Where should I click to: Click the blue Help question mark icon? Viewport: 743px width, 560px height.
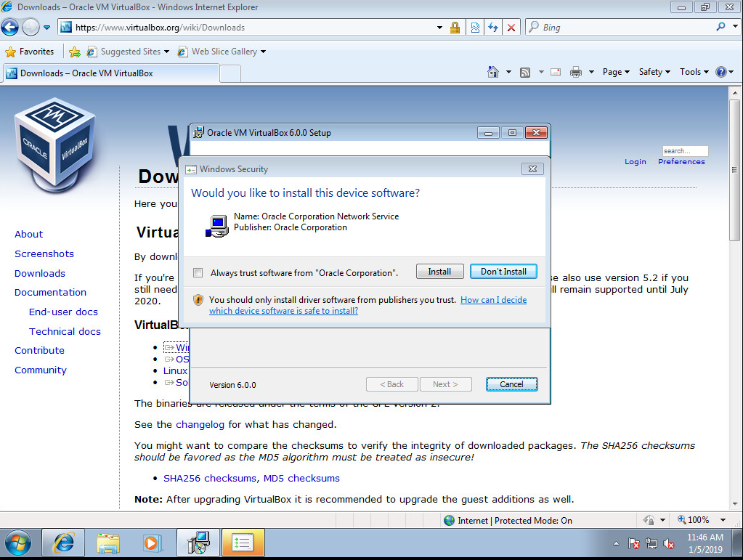click(x=720, y=72)
